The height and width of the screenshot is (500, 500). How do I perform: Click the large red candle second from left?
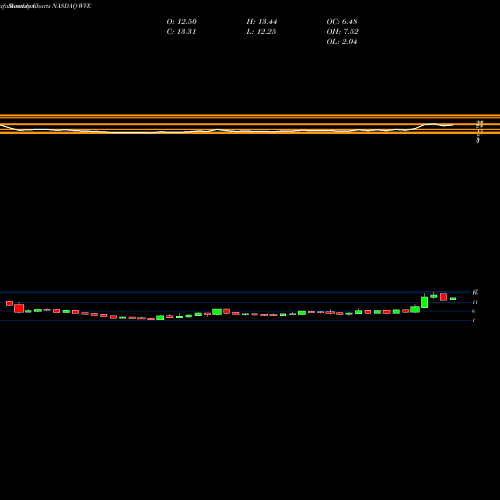(x=19, y=308)
